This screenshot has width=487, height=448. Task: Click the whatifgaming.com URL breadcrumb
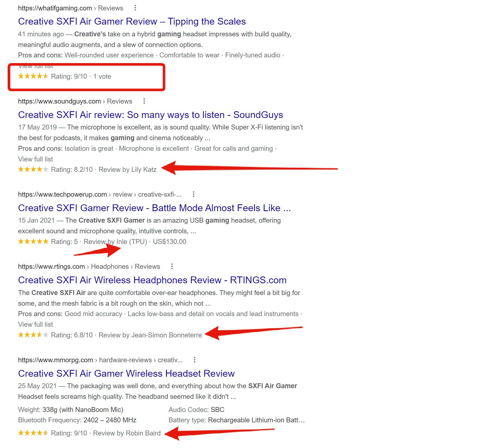(x=70, y=8)
